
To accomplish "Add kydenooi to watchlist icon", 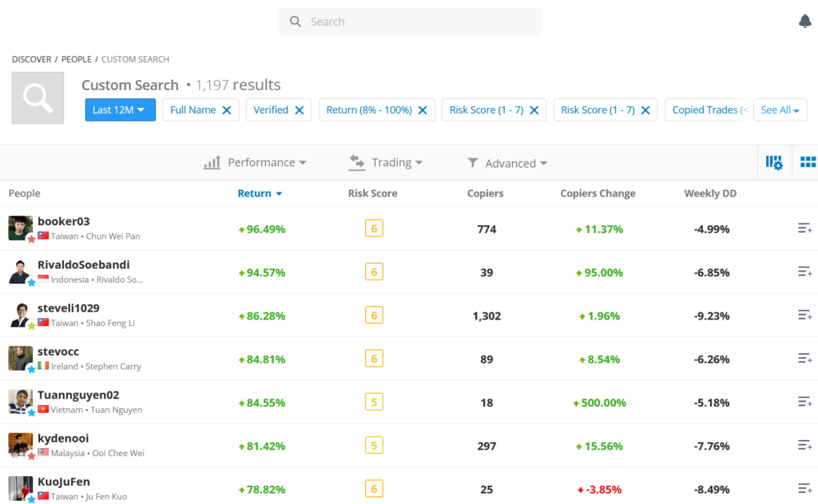I will [804, 446].
